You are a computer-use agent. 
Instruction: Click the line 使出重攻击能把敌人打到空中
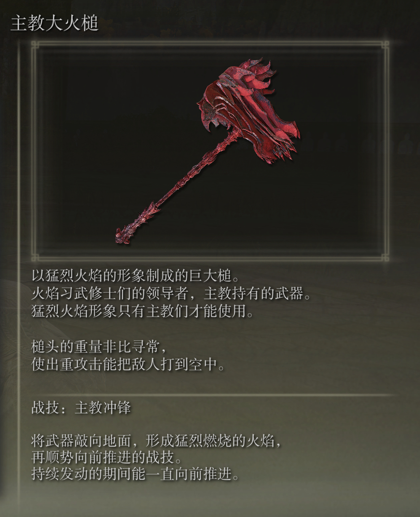click(x=128, y=365)
